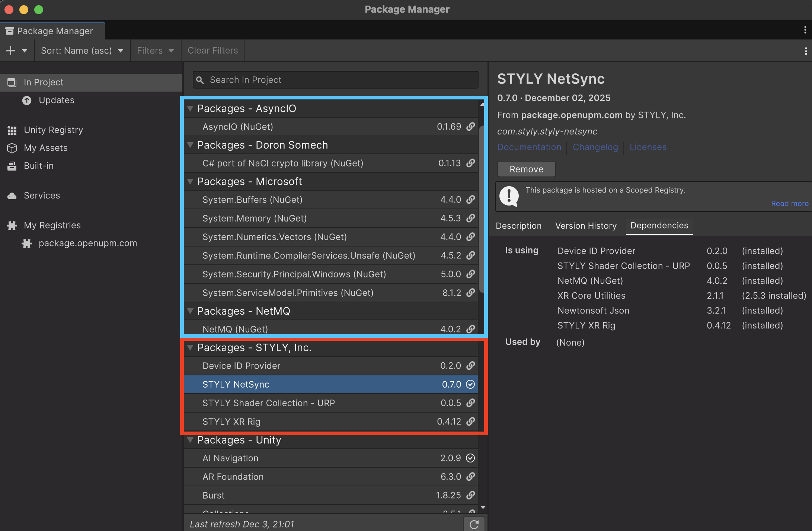Click the Remove button for STYLY NetSync

526,169
